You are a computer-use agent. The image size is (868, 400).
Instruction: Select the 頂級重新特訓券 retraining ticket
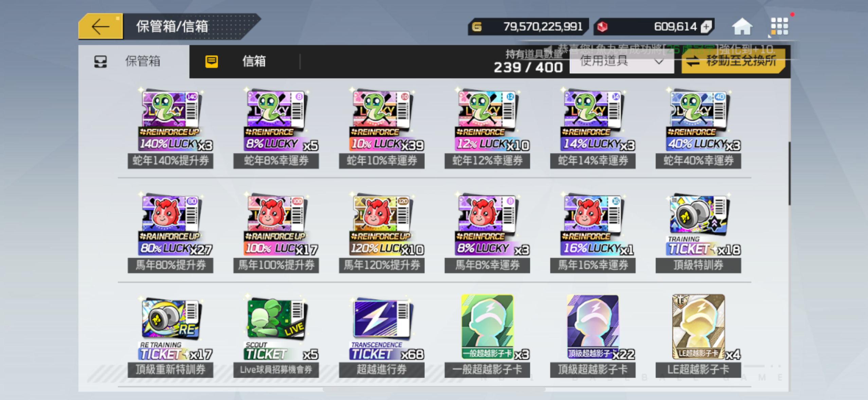click(x=170, y=337)
